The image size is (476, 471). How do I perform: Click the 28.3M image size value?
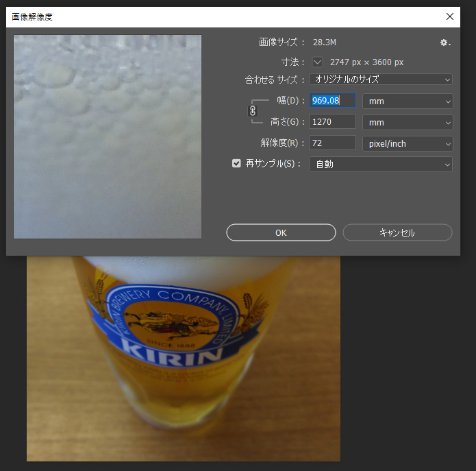(x=325, y=43)
